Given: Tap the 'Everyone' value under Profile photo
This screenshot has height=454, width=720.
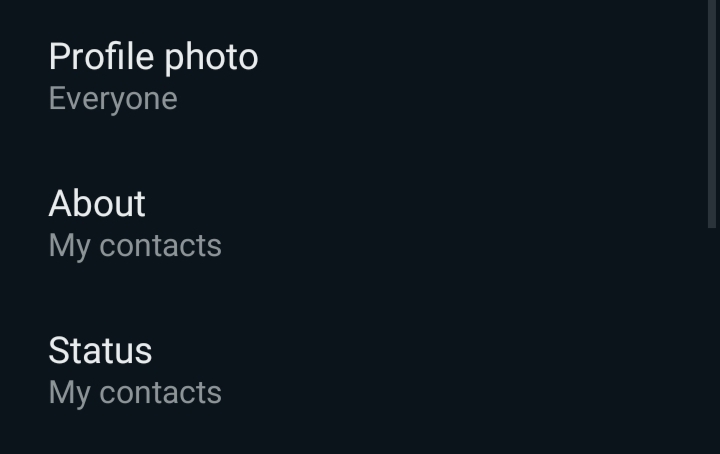Looking at the screenshot, I should (x=113, y=99).
